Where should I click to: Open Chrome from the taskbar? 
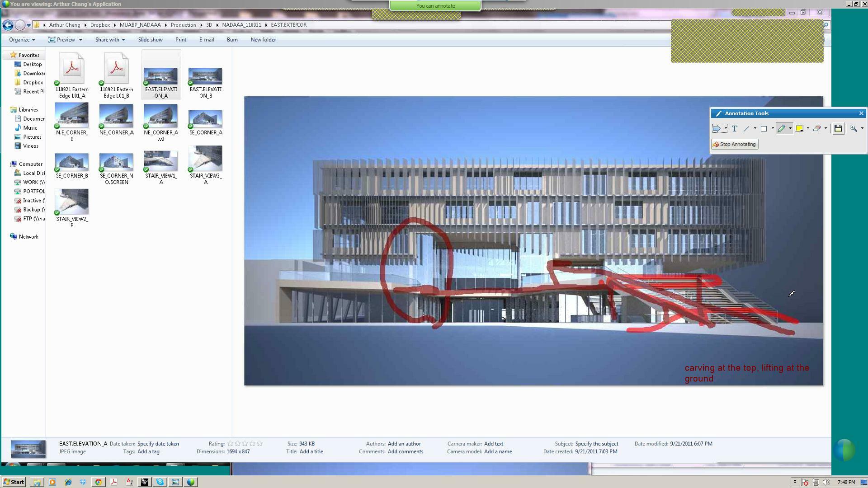[x=98, y=482]
